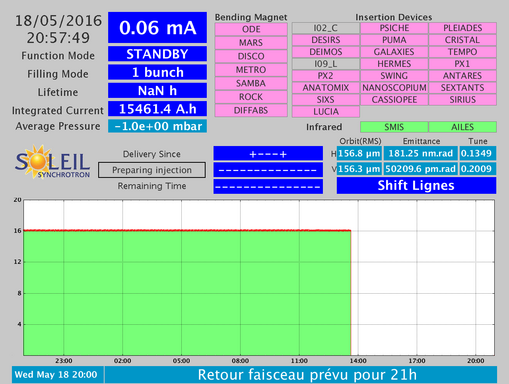Click the SIRIUS beamline box

point(463,100)
